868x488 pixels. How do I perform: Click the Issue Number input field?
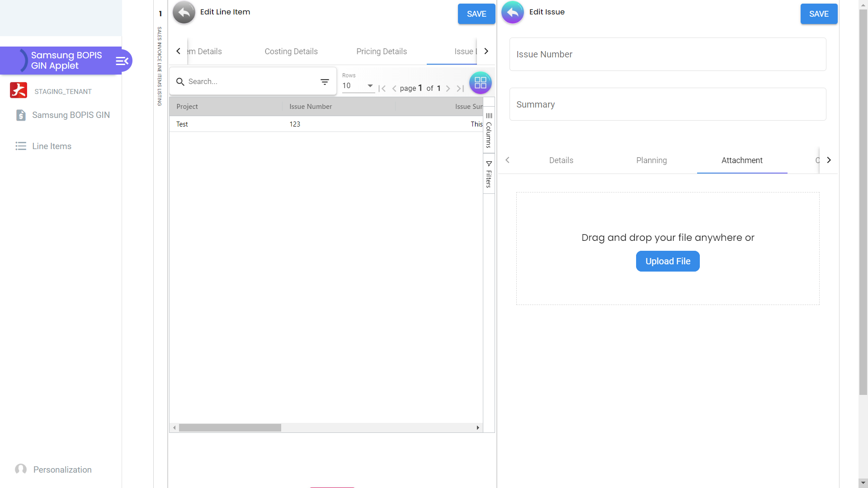(668, 54)
